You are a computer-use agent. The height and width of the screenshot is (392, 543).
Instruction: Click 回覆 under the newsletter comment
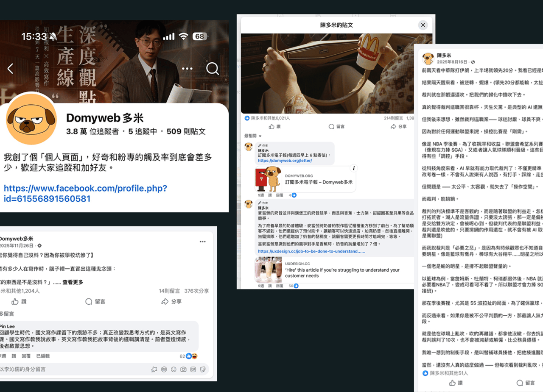click(280, 195)
